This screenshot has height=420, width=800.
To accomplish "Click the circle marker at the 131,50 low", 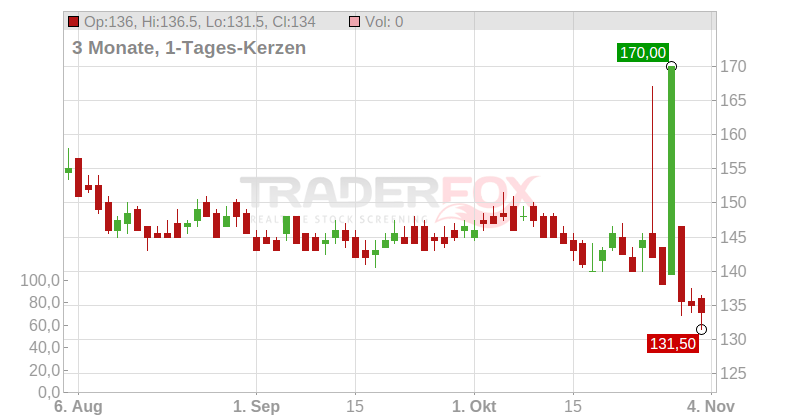I will 702,329.
